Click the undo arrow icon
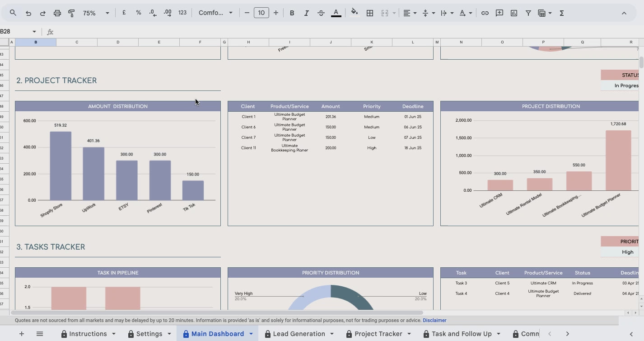644x341 pixels. click(28, 13)
